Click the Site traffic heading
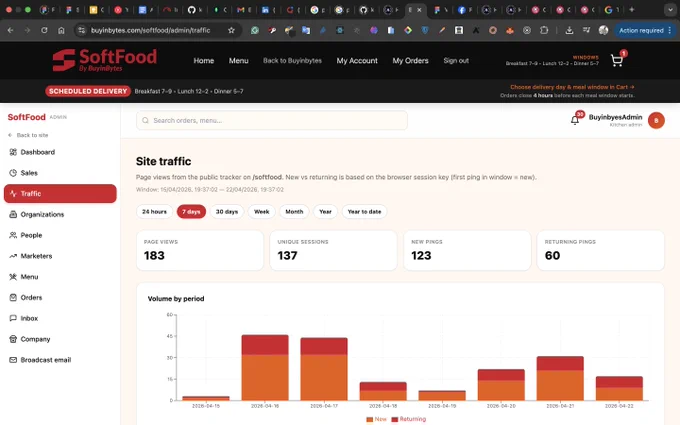 click(163, 161)
